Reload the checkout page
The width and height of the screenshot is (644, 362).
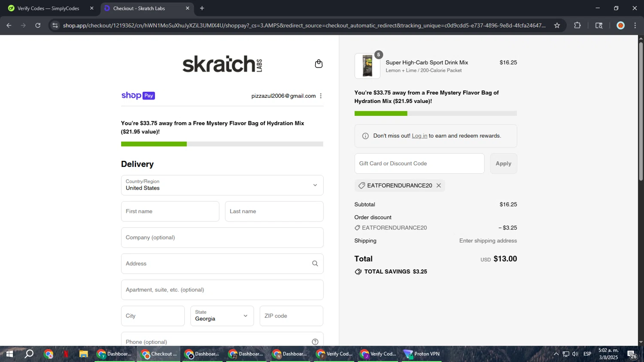pyautogui.click(x=38, y=25)
